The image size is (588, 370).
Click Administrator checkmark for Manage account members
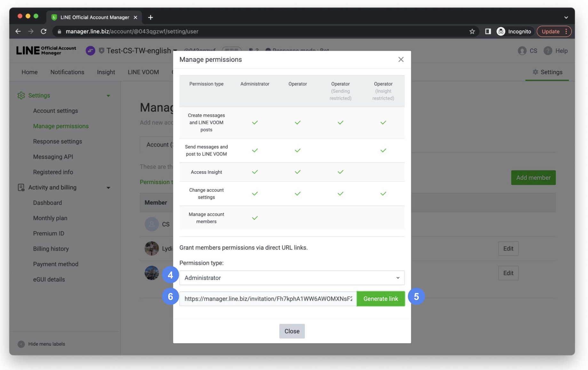[255, 218]
